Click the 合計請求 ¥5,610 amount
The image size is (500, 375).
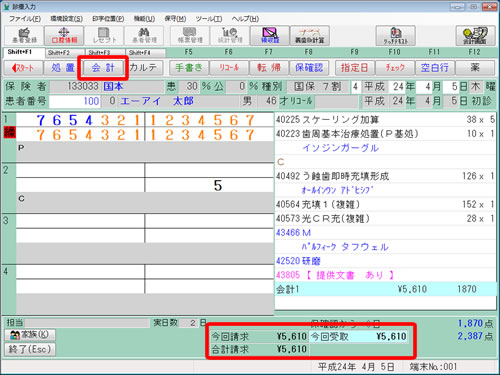coord(291,349)
